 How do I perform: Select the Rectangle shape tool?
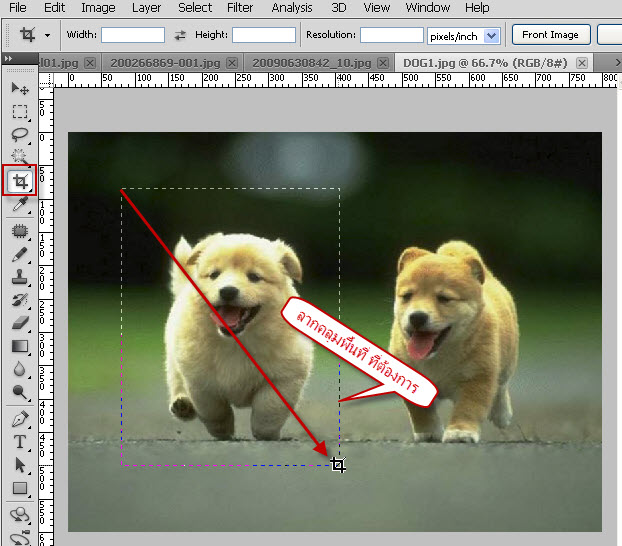[x=20, y=488]
